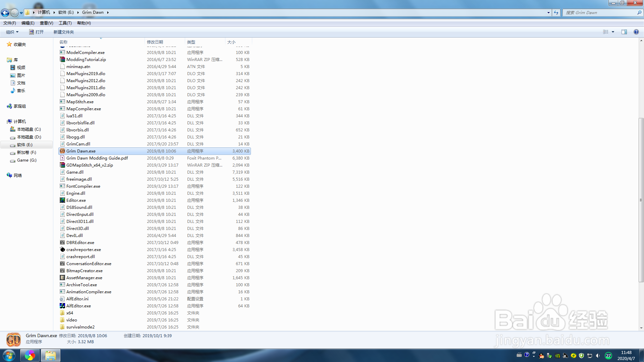Open recent pages dropdown beside navigation arrows

click(x=21, y=13)
